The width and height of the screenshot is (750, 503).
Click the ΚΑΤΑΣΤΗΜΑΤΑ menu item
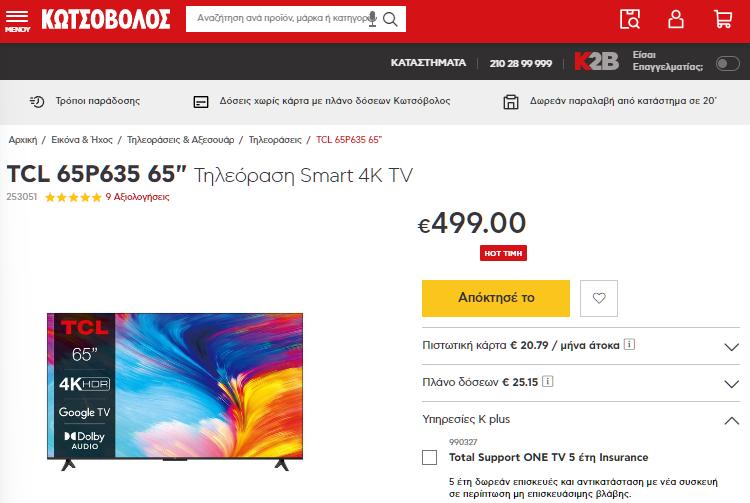tap(428, 63)
